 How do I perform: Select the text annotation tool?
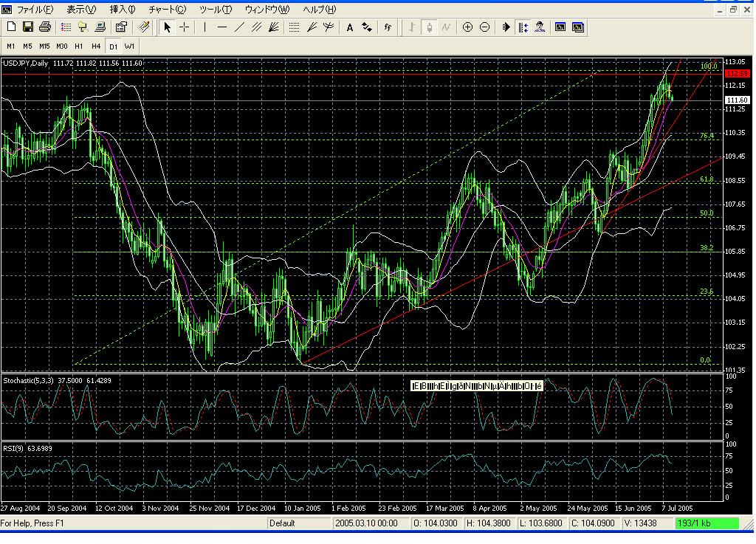tap(349, 27)
